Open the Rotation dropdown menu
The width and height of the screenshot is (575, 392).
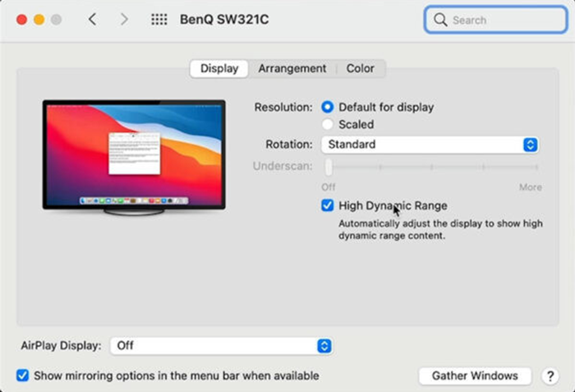pyautogui.click(x=429, y=145)
